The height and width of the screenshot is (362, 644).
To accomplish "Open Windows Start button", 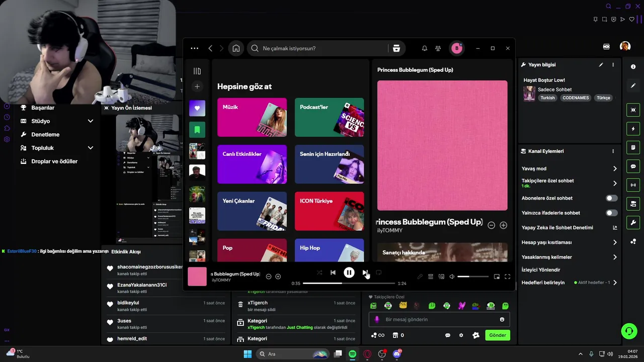I will pos(248,354).
